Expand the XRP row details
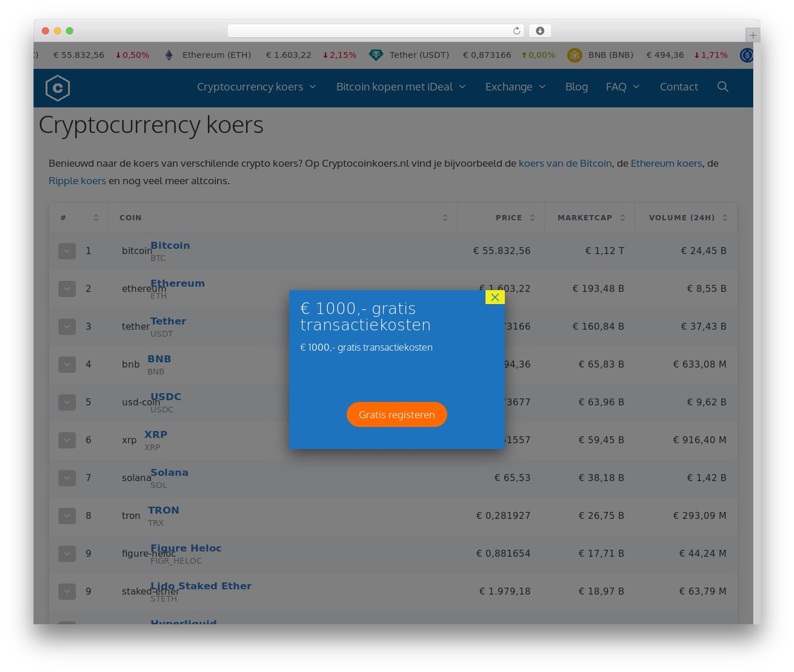The height and width of the screenshot is (672, 794). click(x=67, y=440)
